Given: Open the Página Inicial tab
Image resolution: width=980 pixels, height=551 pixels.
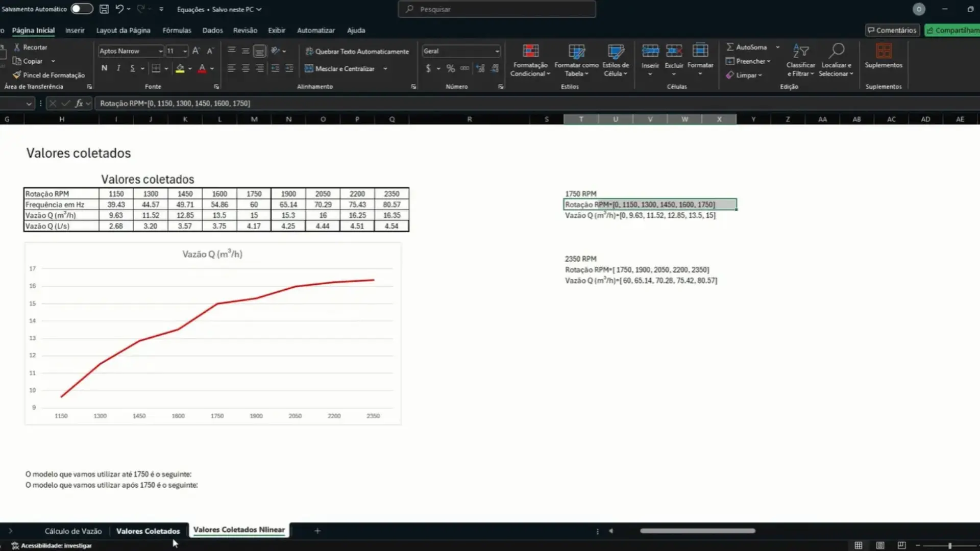Looking at the screenshot, I should (x=33, y=30).
